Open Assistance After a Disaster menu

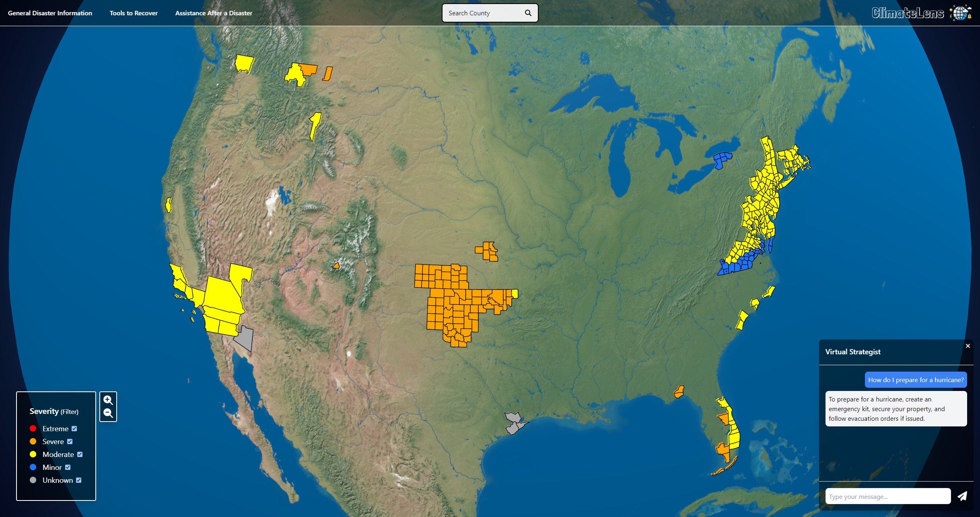pos(214,13)
